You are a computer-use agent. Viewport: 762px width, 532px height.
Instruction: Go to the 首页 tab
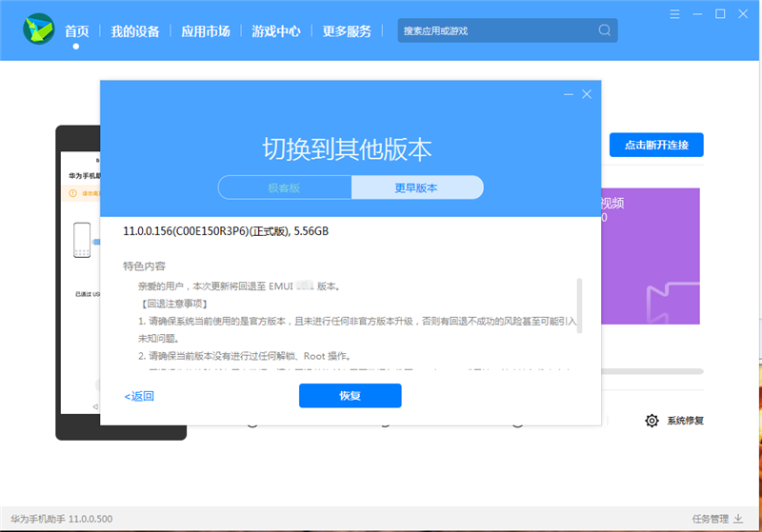[x=76, y=30]
